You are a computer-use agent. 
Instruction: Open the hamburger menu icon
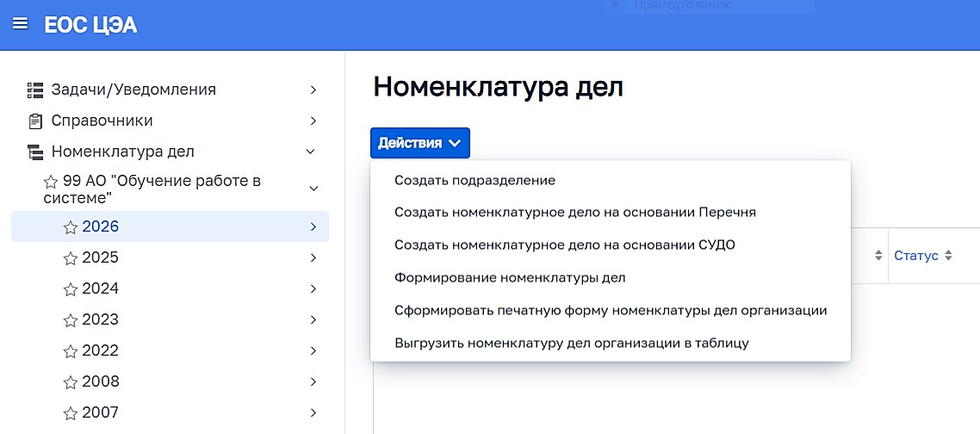click(x=20, y=23)
